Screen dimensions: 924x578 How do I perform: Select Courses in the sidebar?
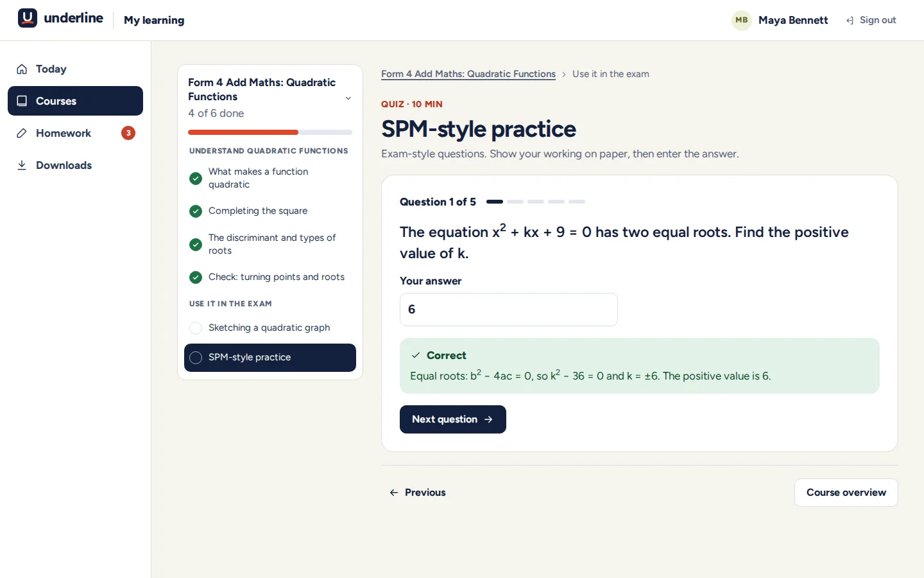(x=75, y=101)
